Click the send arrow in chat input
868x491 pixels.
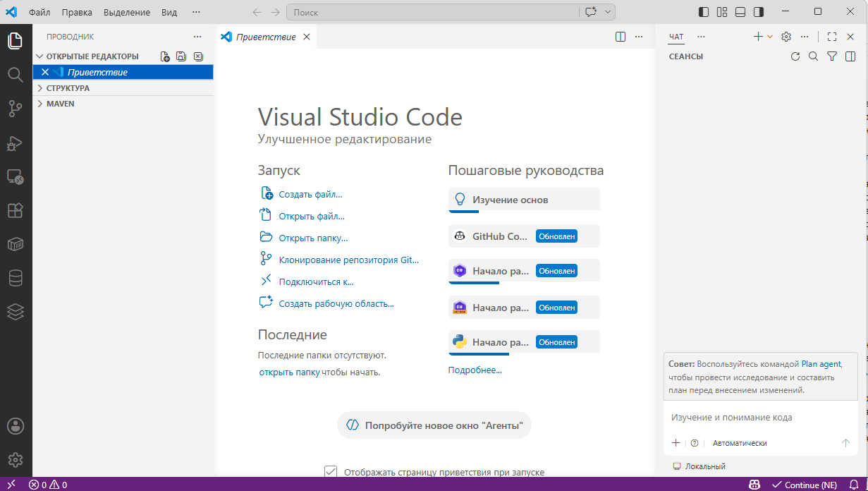click(x=845, y=443)
